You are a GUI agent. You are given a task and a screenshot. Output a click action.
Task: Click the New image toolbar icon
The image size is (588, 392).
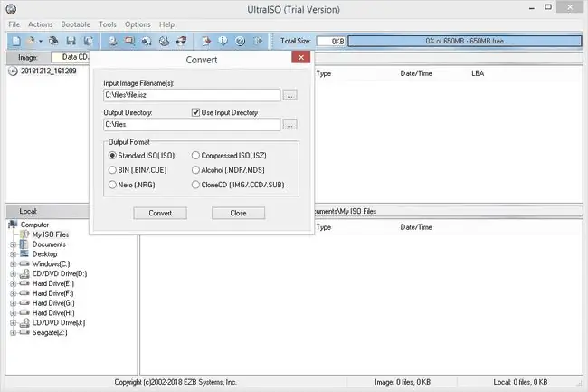click(x=16, y=41)
